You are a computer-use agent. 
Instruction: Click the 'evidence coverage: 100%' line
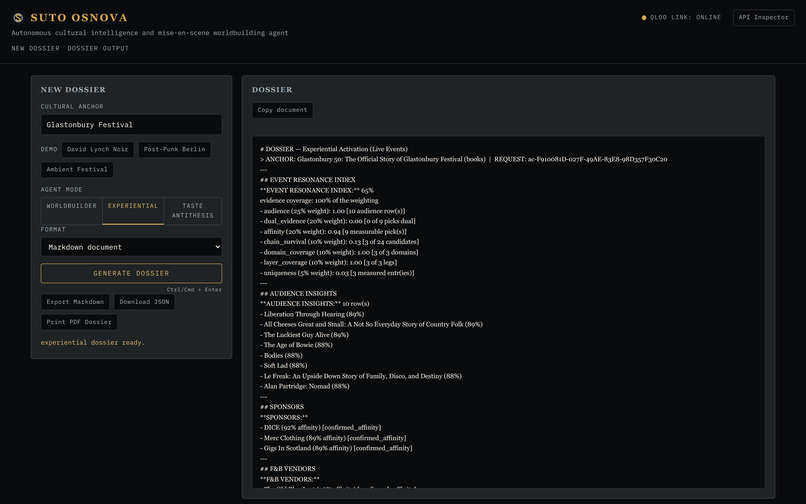point(319,201)
